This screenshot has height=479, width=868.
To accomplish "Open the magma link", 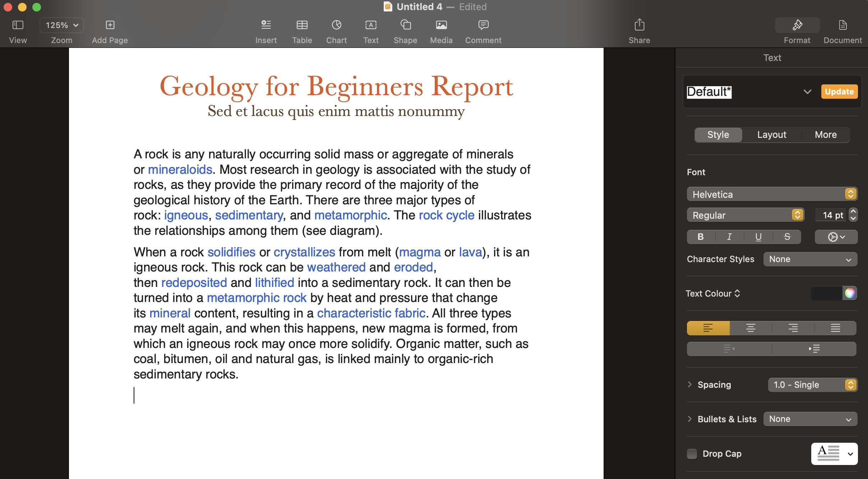I will (420, 252).
